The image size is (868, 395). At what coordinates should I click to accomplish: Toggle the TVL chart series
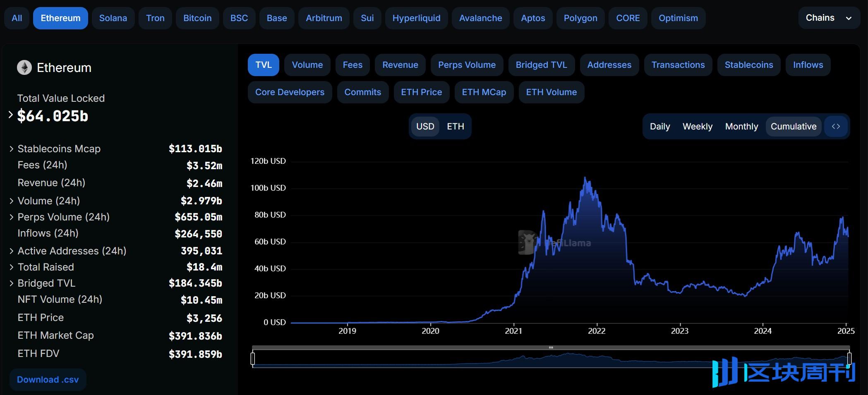[x=264, y=65]
